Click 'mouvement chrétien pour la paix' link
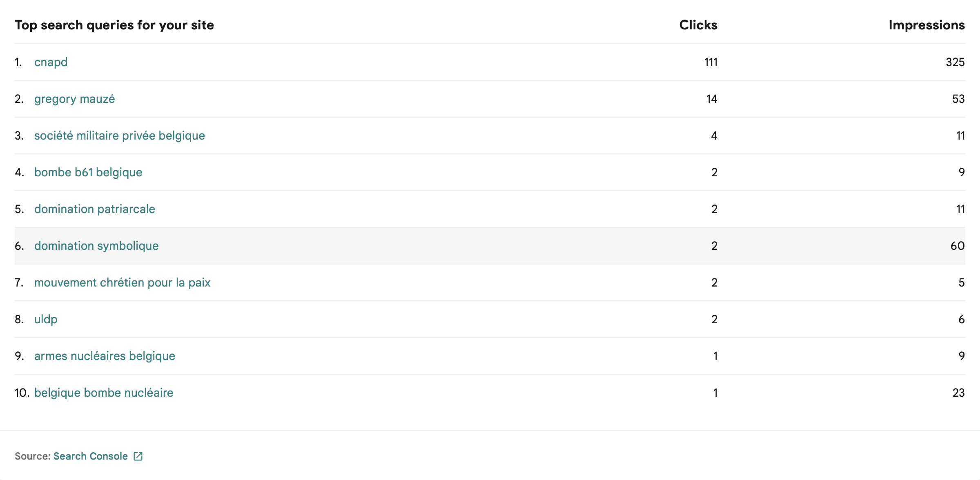The width and height of the screenshot is (980, 480). 122,282
